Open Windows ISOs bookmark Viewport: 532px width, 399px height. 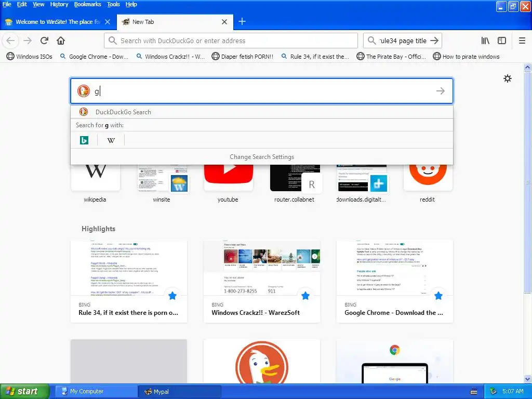pos(30,57)
